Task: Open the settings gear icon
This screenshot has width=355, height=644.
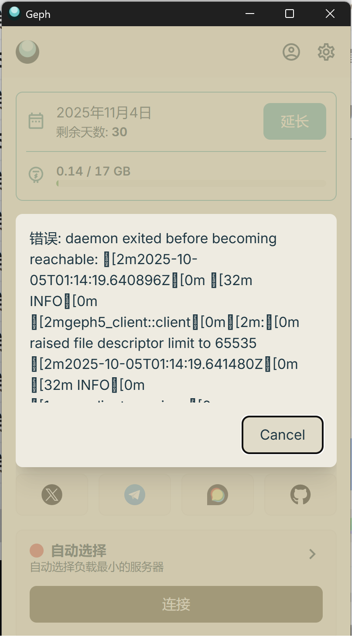Action: point(326,52)
